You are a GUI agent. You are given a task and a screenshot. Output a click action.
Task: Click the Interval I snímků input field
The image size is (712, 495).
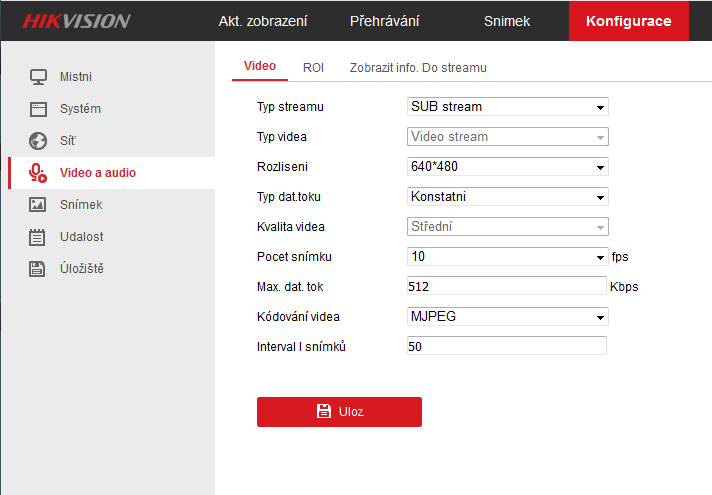[x=507, y=346]
